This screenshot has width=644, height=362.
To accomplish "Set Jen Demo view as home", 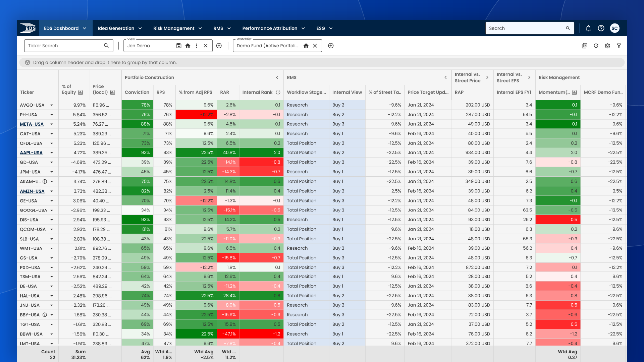I will [188, 46].
